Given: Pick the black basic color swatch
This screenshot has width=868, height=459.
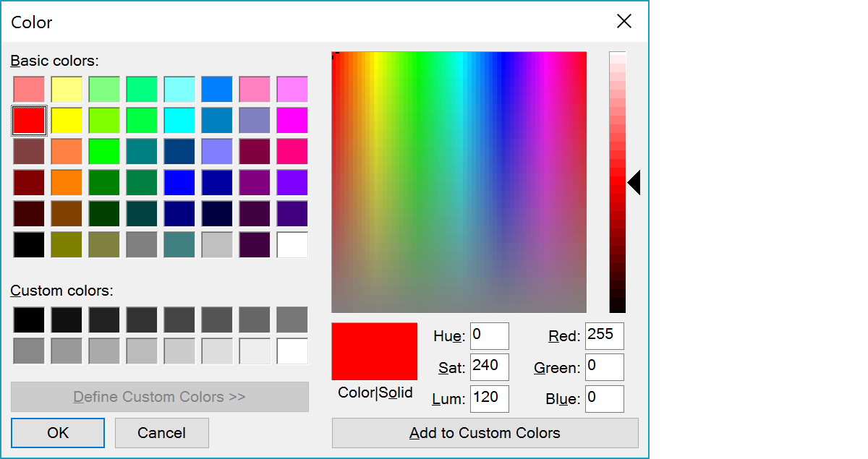Looking at the screenshot, I should click(29, 245).
